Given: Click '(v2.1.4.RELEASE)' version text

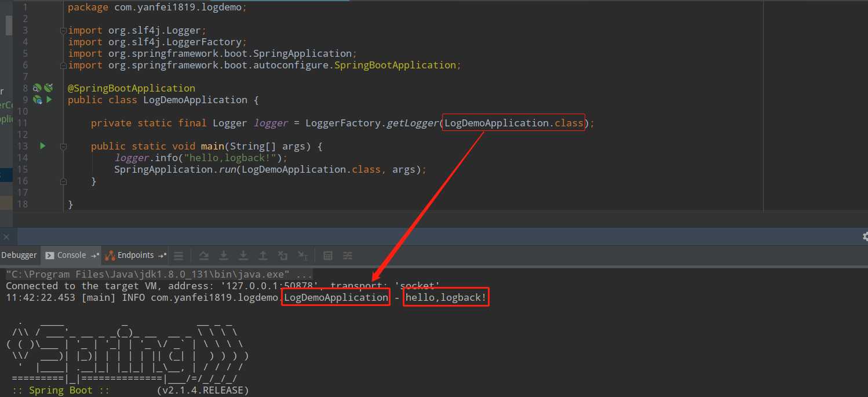Looking at the screenshot, I should click(x=203, y=390).
